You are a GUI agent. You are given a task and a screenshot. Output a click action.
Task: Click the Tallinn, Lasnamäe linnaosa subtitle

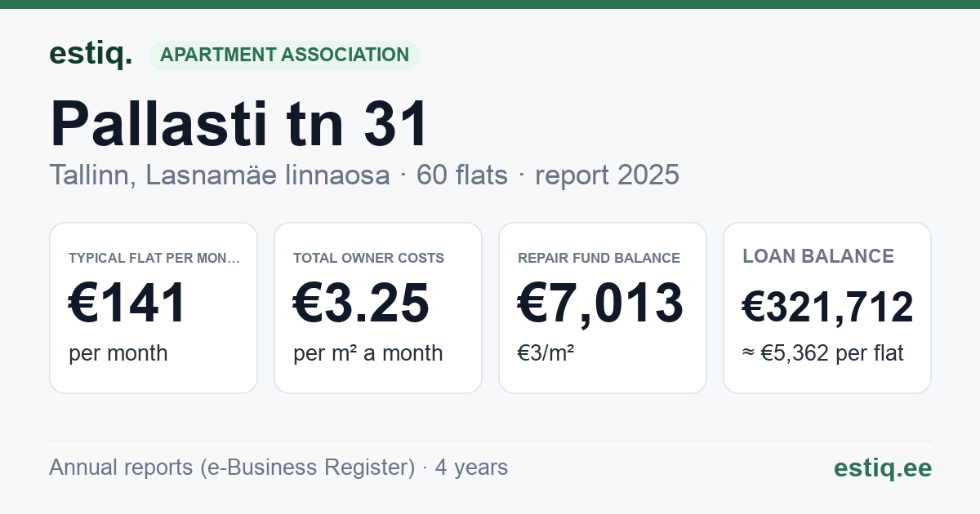point(219,175)
